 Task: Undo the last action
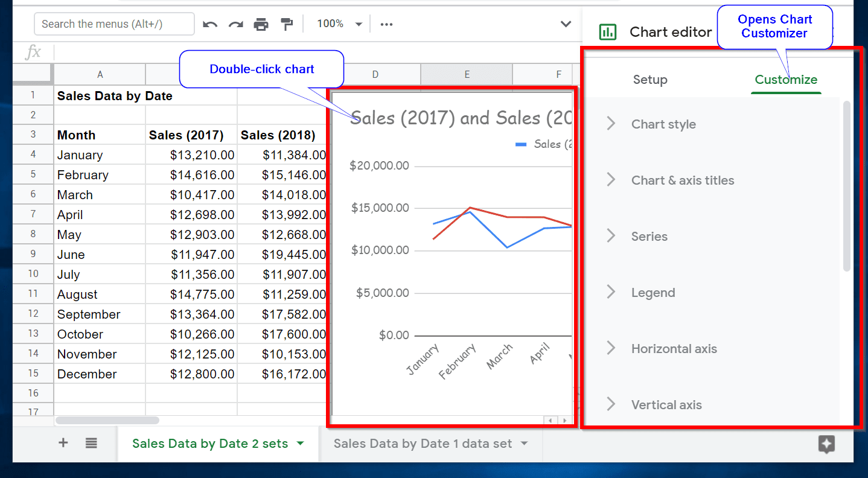click(x=209, y=24)
